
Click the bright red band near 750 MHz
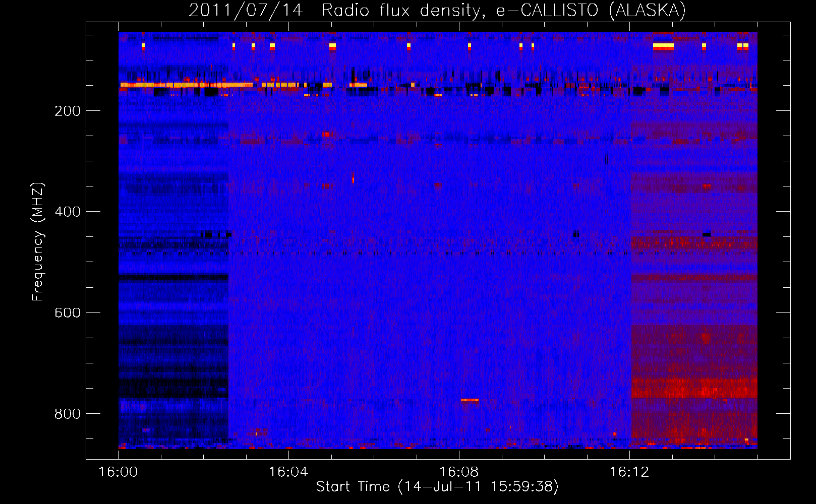pos(694,388)
